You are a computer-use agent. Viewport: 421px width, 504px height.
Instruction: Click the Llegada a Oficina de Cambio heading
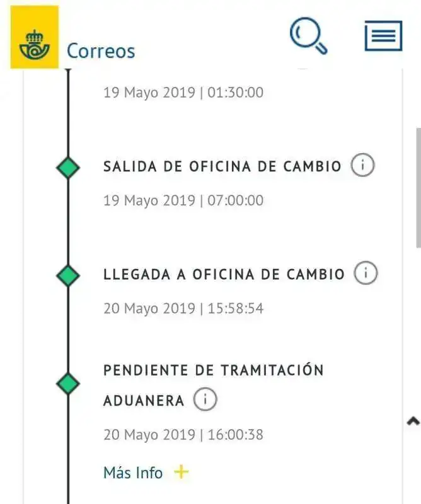point(224,275)
